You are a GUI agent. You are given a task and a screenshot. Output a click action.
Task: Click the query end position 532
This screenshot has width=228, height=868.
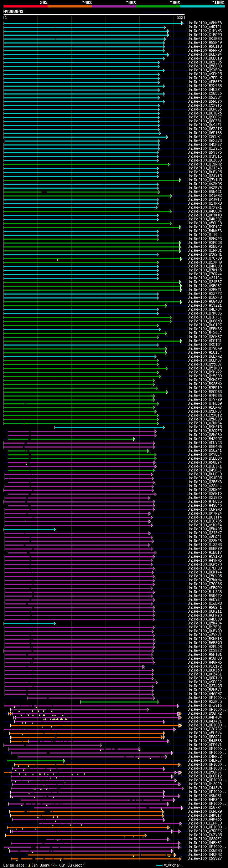tap(180, 17)
